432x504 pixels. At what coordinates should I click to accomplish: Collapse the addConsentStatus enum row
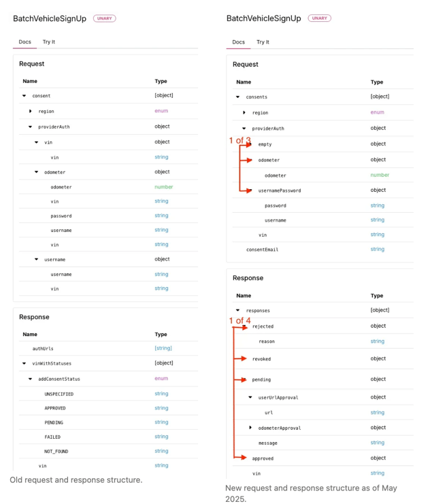pos(30,379)
